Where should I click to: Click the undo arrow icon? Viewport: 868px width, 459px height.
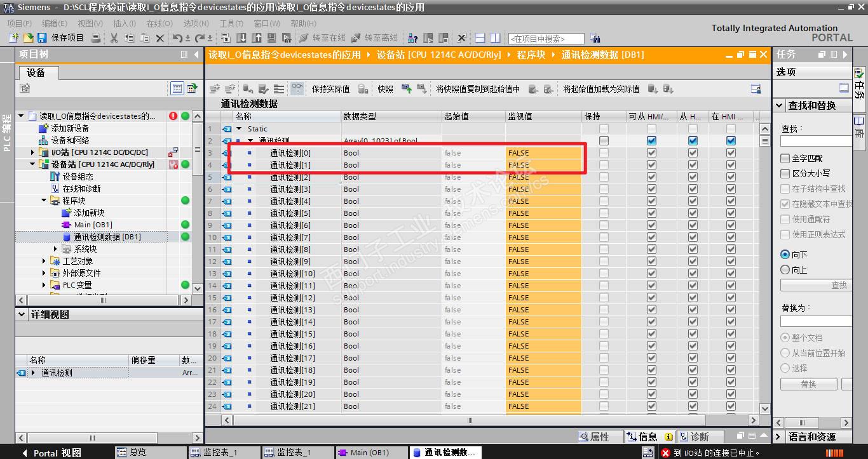[178, 38]
